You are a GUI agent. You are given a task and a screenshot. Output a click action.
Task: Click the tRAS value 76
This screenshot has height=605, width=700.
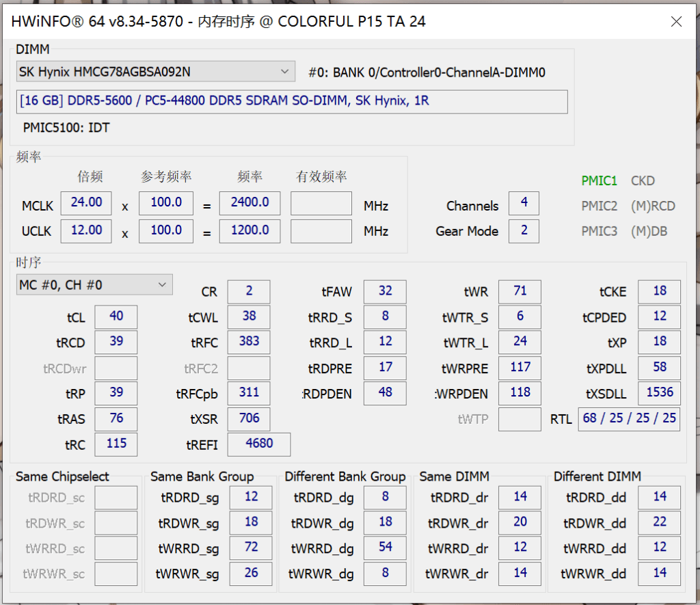click(116, 419)
